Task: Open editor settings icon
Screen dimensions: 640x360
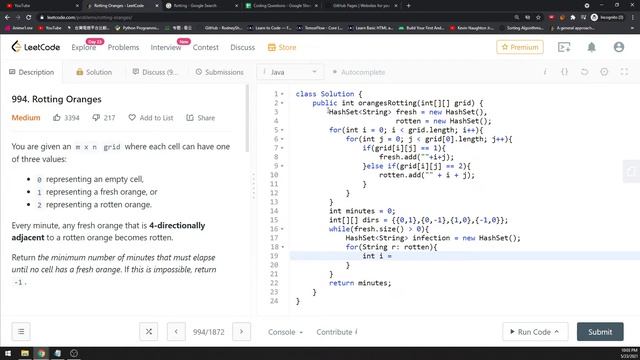Action: [x=604, y=72]
